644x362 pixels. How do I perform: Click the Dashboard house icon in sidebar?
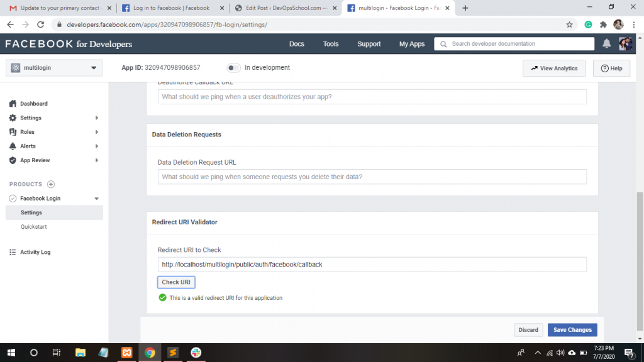(13, 104)
